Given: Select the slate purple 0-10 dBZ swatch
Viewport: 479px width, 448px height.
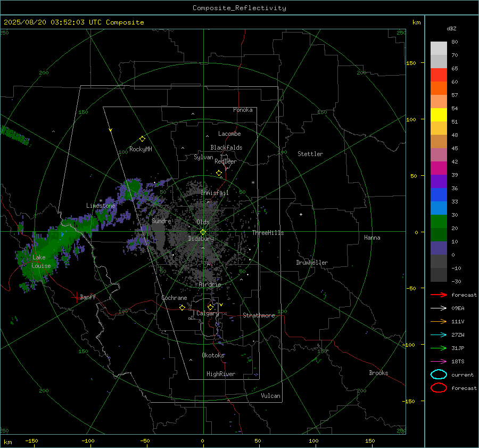Looking at the screenshot, I should 439,248.
